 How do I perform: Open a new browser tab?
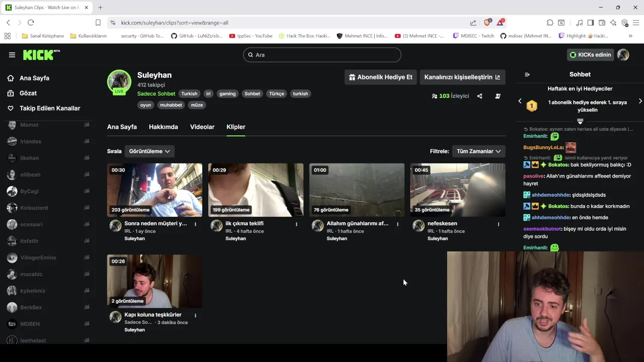pos(100,8)
